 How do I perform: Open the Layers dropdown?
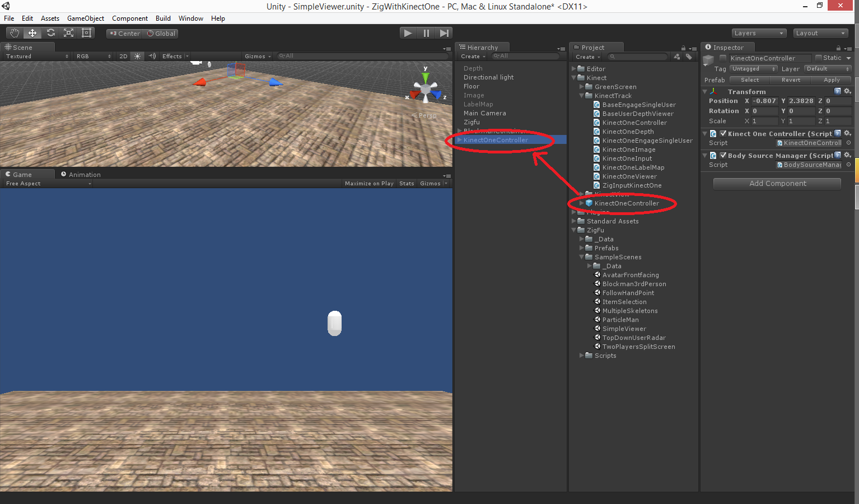[758, 33]
